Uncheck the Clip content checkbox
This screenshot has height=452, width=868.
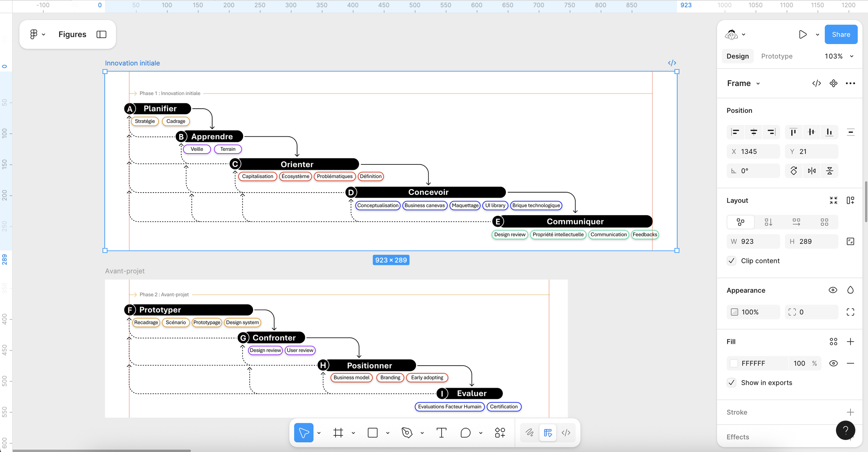[732, 261]
